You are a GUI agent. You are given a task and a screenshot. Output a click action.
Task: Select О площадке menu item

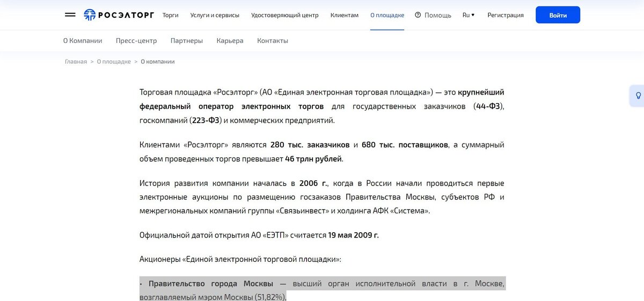tap(387, 15)
